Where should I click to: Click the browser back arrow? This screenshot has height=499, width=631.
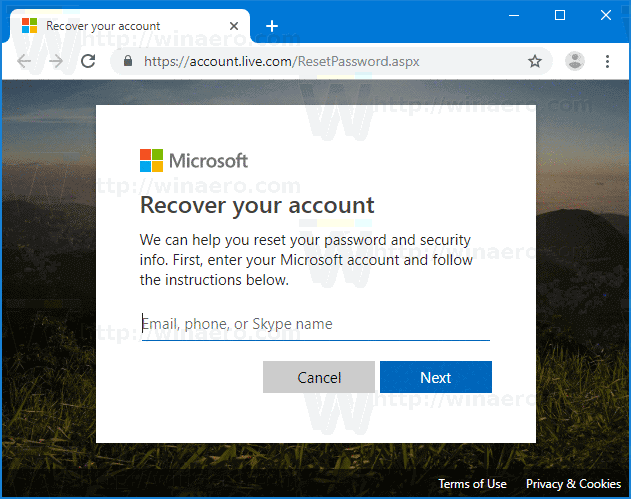[24, 62]
